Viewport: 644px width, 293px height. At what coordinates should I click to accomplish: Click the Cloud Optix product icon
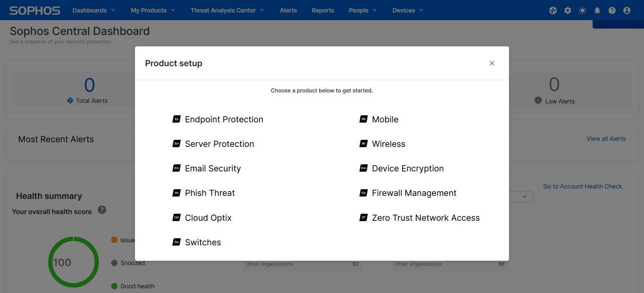click(177, 217)
